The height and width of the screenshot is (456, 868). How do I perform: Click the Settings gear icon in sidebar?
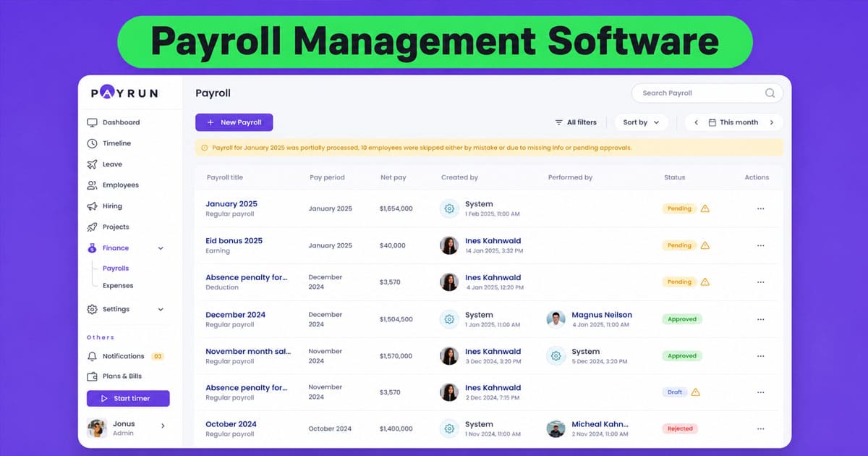(x=92, y=309)
